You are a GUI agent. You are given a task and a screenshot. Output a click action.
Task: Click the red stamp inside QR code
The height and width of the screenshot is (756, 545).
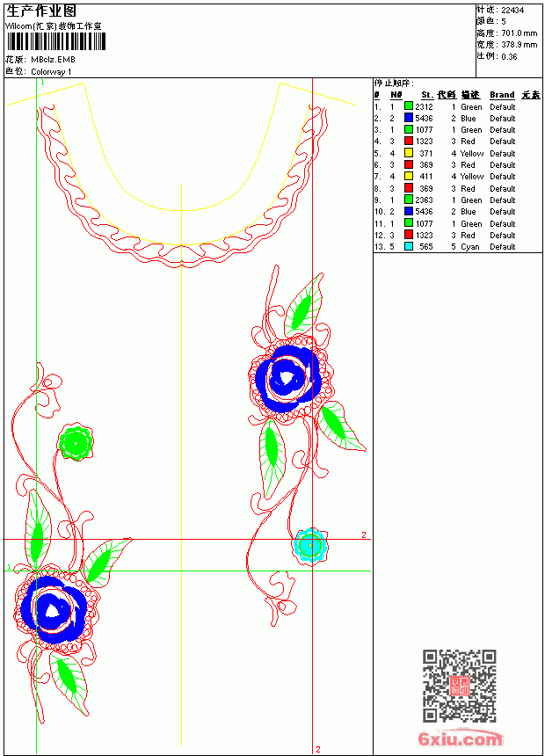(x=459, y=686)
